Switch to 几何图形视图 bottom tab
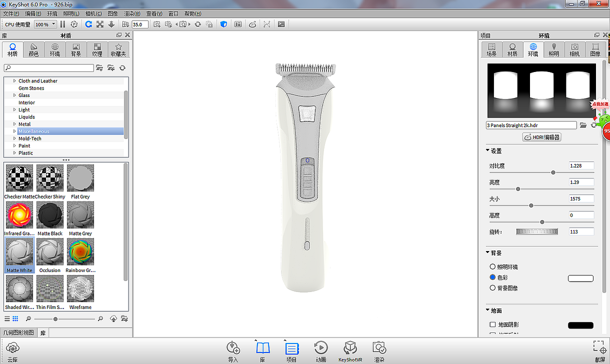610x364 pixels. (x=18, y=332)
